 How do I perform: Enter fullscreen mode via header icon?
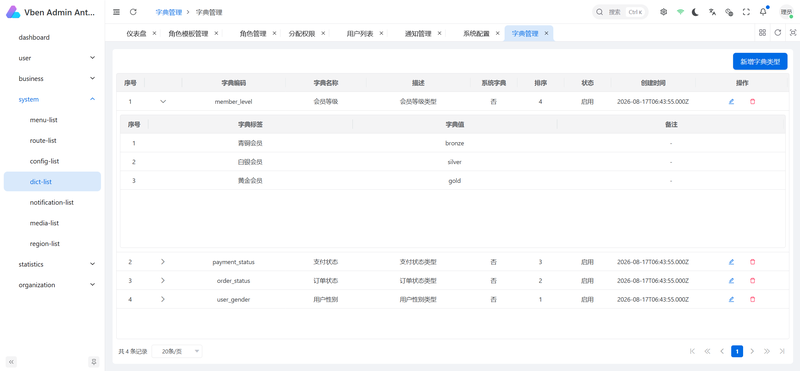click(746, 12)
